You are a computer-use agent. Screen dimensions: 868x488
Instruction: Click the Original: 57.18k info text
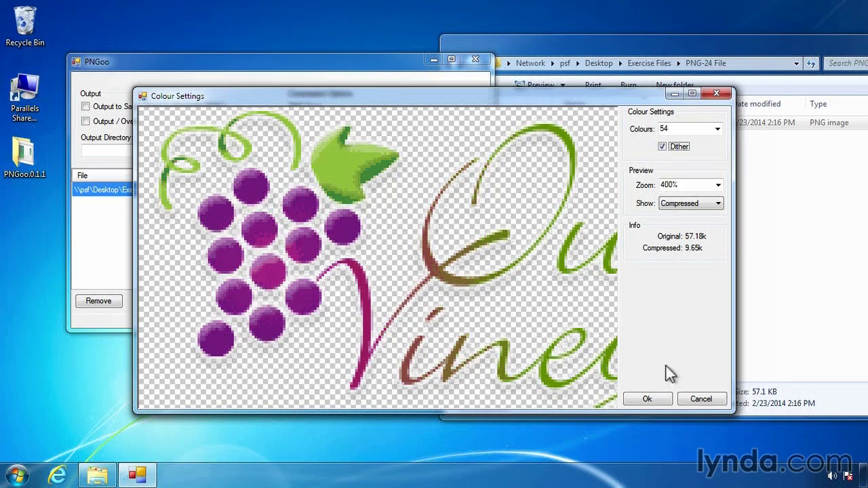pos(682,236)
